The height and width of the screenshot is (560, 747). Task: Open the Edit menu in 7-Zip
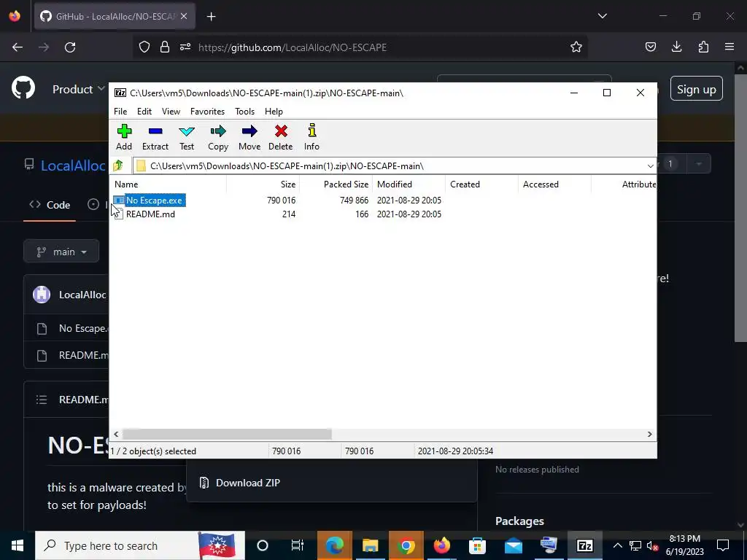[144, 112]
